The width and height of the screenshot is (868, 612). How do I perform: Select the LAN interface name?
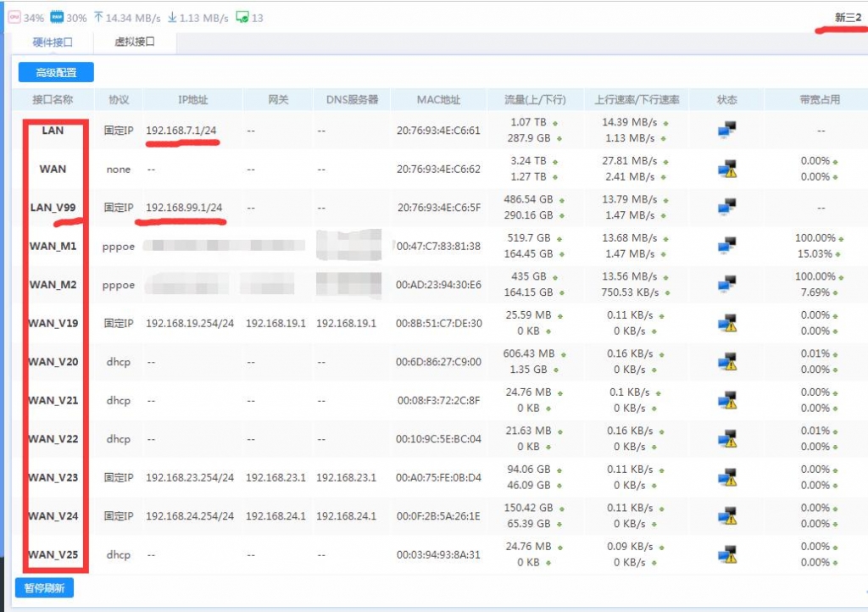tap(53, 131)
